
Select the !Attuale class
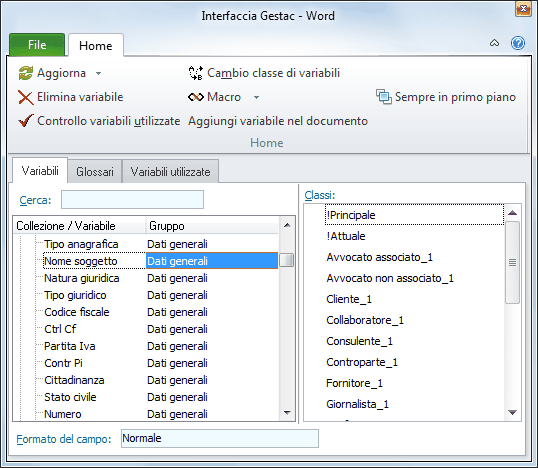click(346, 236)
